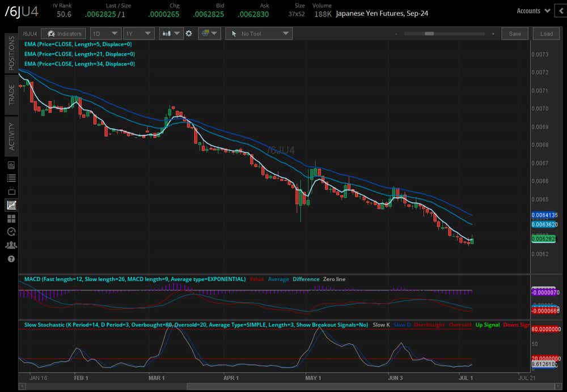
Task: Select the active Charts icon in sidebar
Action: 11,205
